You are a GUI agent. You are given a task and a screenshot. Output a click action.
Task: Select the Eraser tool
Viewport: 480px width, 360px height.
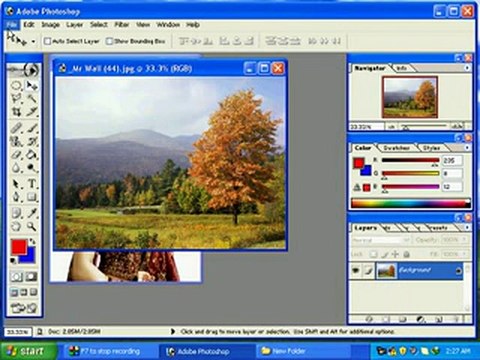pos(16,154)
